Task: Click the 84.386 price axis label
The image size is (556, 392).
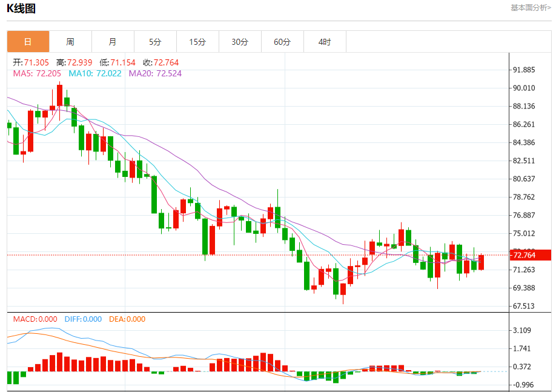Action: (x=524, y=142)
